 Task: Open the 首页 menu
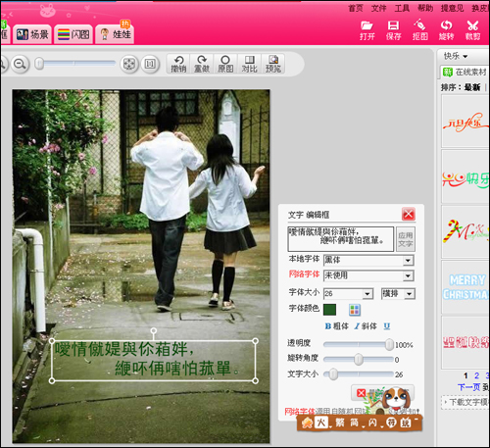(355, 8)
